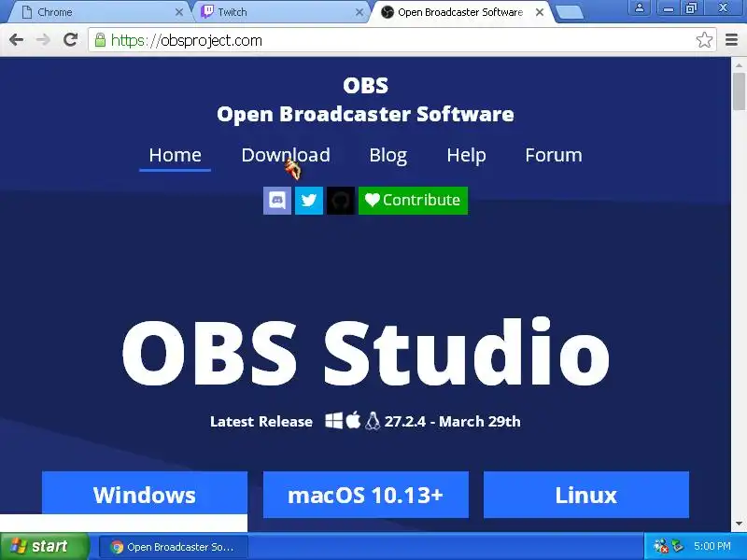Open the Windows start menu
Viewport: 747px width, 560px height.
point(44,546)
